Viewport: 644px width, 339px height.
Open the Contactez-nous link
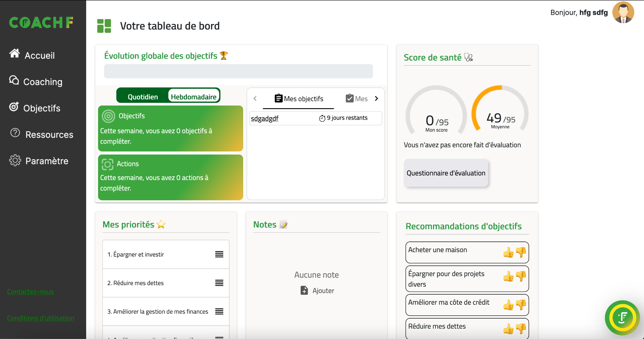[x=31, y=292]
